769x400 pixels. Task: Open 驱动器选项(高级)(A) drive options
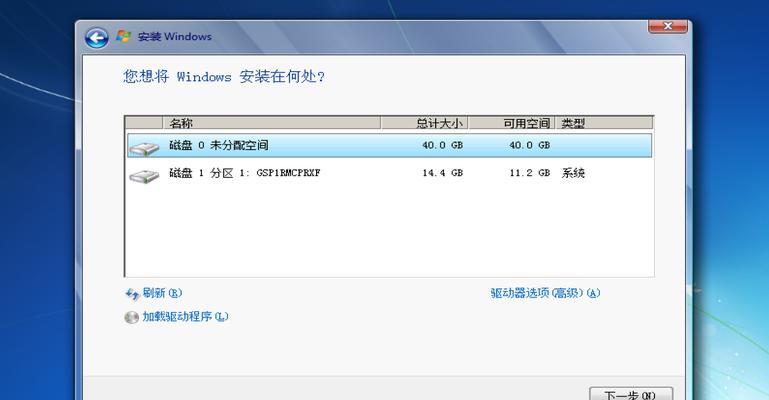[545, 293]
